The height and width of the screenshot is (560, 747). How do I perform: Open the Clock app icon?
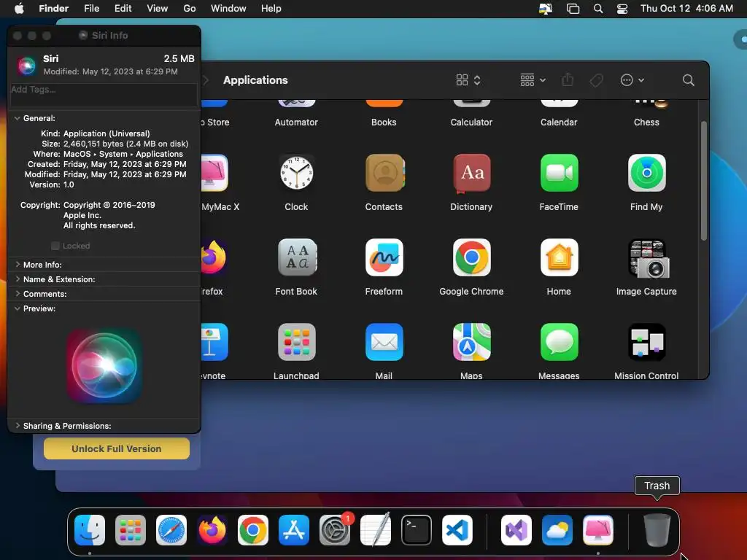point(296,173)
